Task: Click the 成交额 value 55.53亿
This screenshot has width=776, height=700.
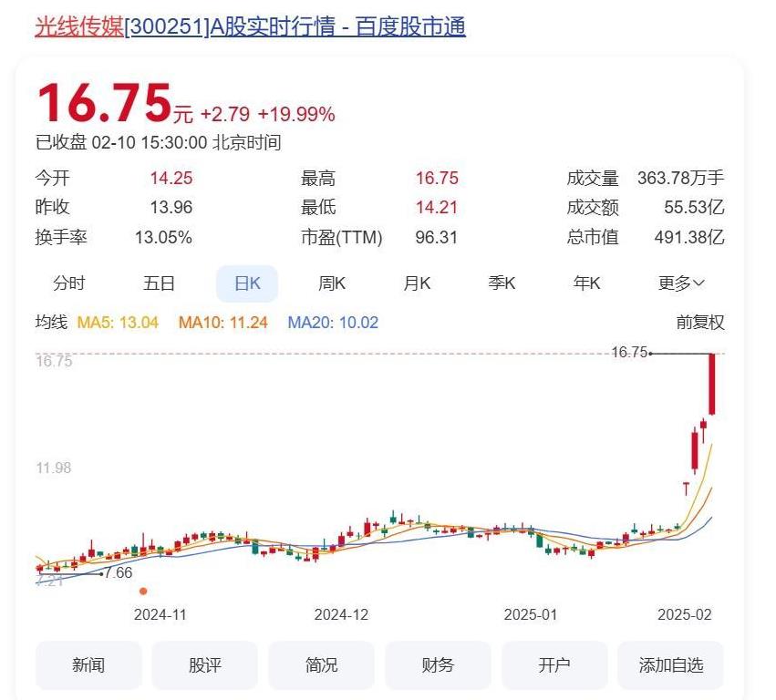Action: 694,207
